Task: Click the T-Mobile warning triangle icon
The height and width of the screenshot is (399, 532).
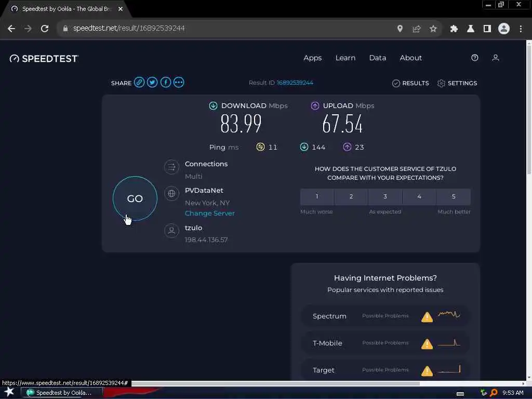Action: [x=427, y=344]
